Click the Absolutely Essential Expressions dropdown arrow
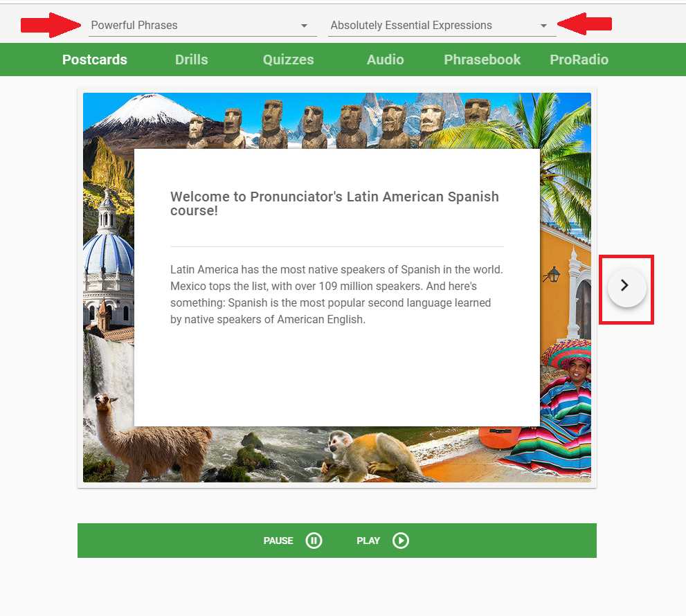Viewport: 686px width, 616px height. click(543, 26)
